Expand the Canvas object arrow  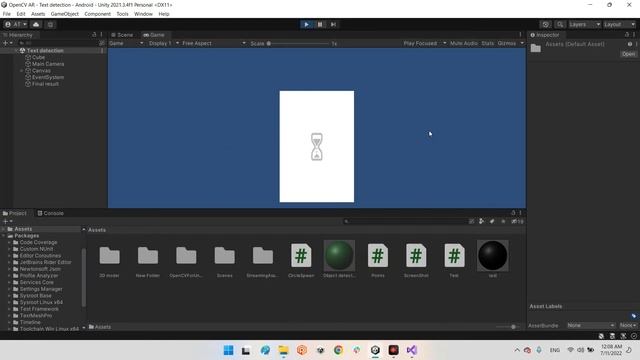[x=22, y=71]
